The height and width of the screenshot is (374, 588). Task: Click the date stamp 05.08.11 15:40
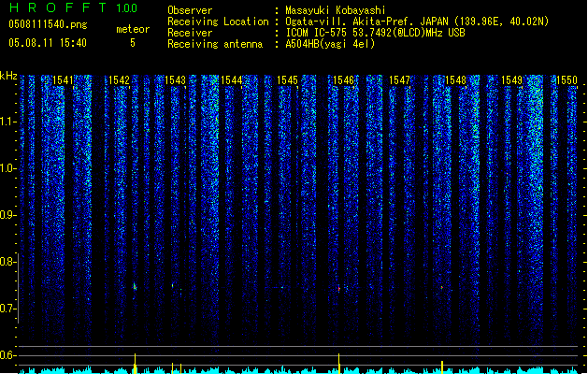coord(48,43)
